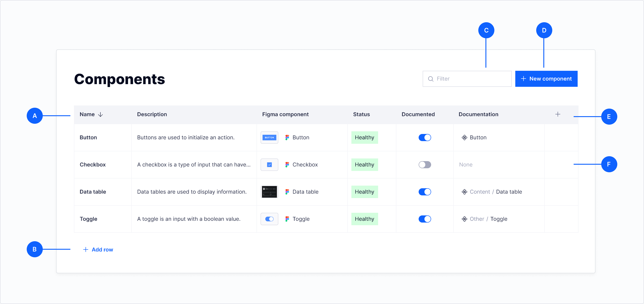The height and width of the screenshot is (304, 644).
Task: Click the Add row link
Action: [x=98, y=249]
